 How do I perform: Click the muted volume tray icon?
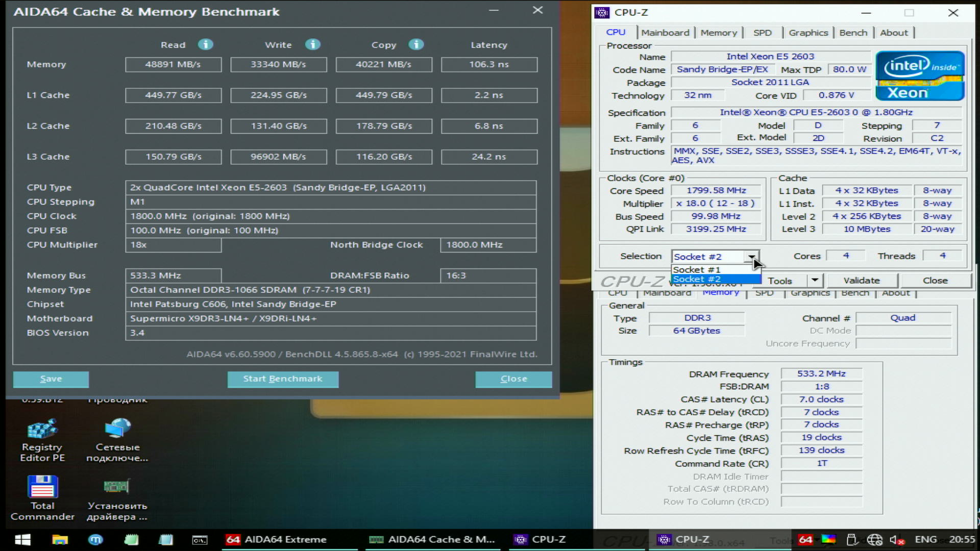(897, 539)
